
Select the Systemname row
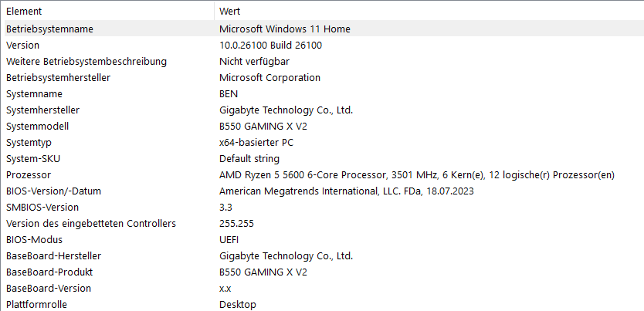(35, 93)
